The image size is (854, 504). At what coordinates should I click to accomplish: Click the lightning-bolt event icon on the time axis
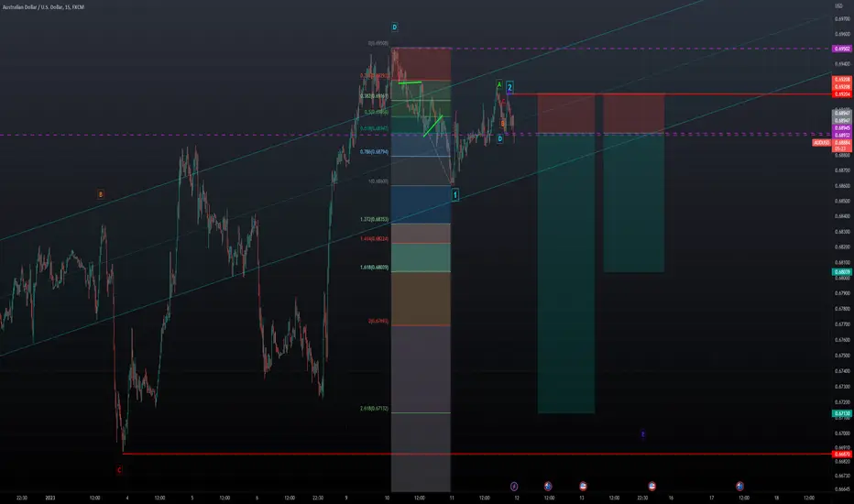coord(514,486)
